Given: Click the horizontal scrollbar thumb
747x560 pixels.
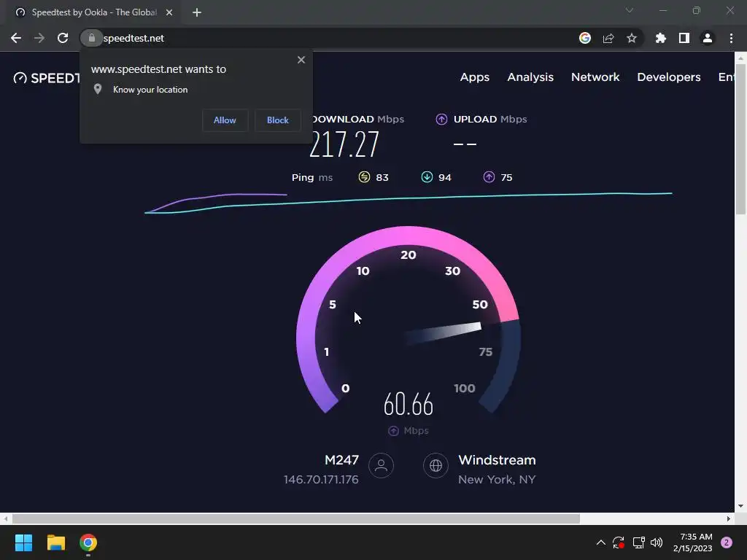Looking at the screenshot, I should click(296, 518).
